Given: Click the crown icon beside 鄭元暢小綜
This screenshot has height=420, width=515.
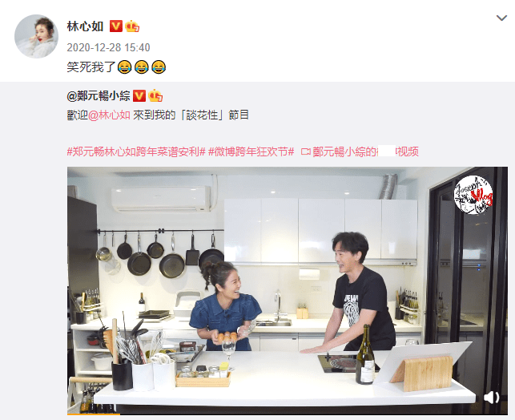Looking at the screenshot, I should click(155, 96).
